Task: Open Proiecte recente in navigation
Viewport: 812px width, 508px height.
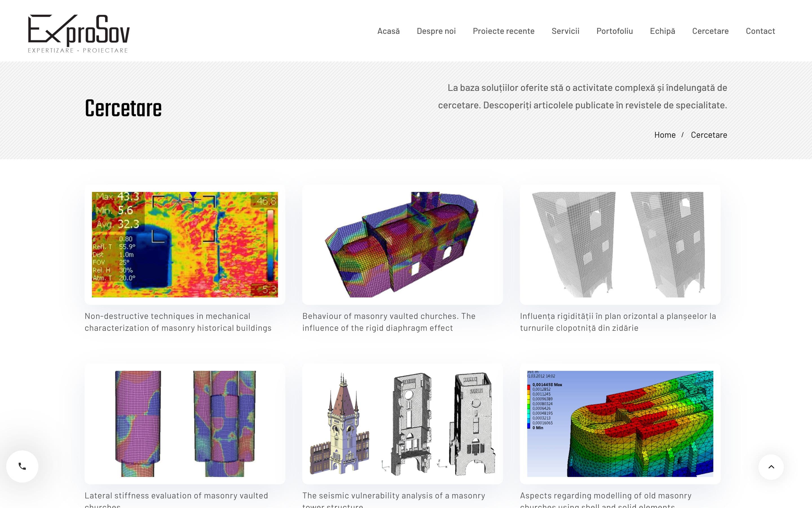Action: [x=503, y=31]
